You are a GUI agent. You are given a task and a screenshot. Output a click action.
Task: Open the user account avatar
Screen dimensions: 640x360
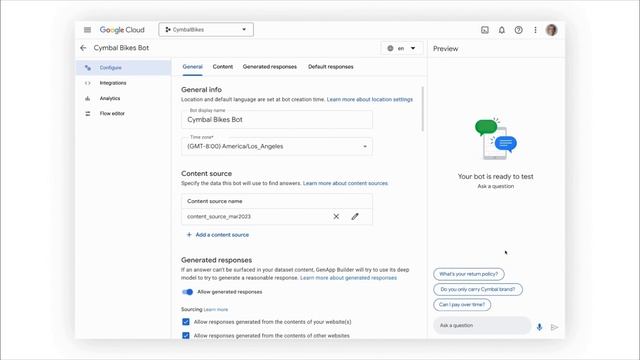[x=551, y=30]
